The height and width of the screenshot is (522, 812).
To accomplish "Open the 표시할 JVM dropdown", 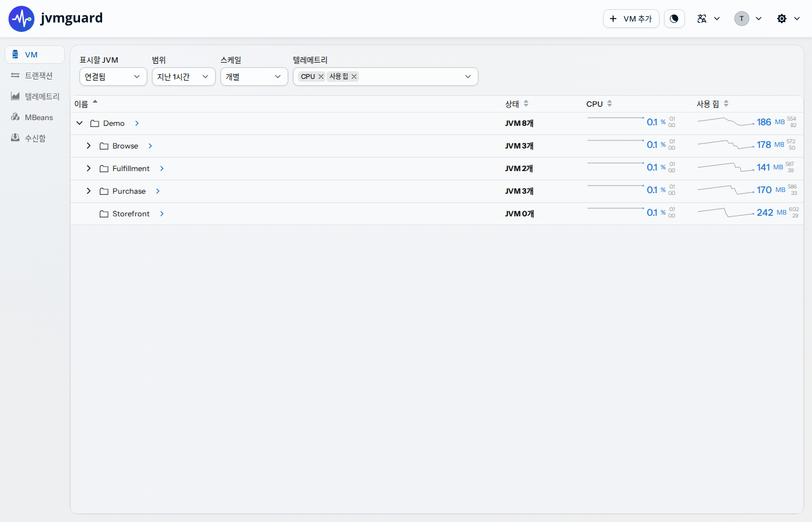I will click(x=113, y=77).
